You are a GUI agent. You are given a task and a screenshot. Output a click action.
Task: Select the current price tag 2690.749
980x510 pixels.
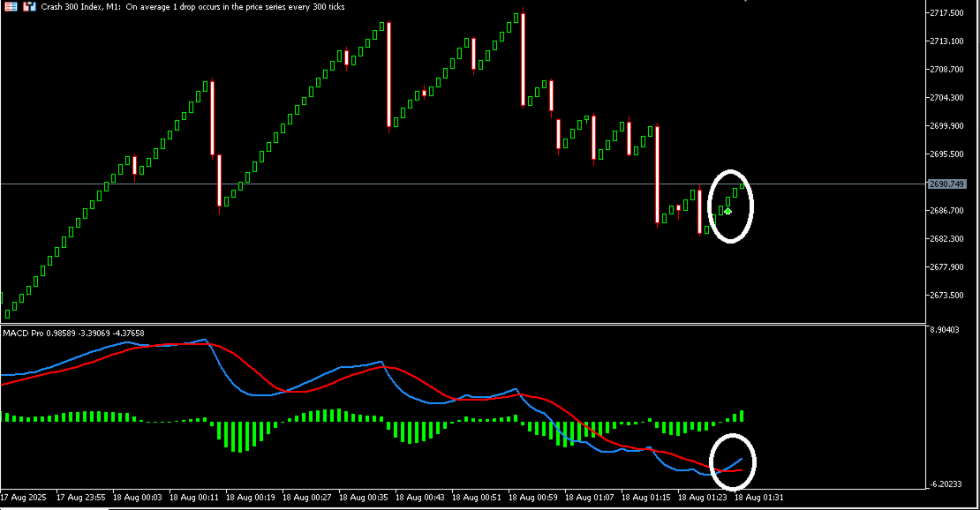coord(946,184)
